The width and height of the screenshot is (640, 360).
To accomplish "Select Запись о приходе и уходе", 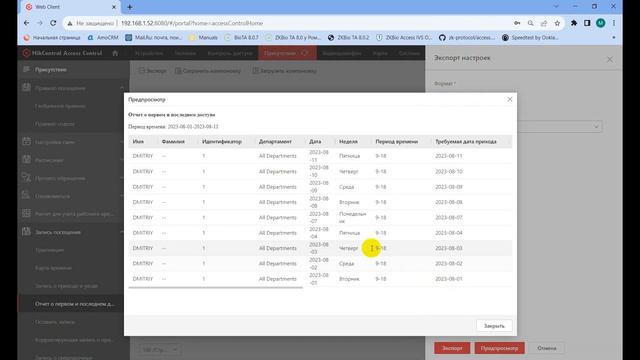I will (66, 286).
